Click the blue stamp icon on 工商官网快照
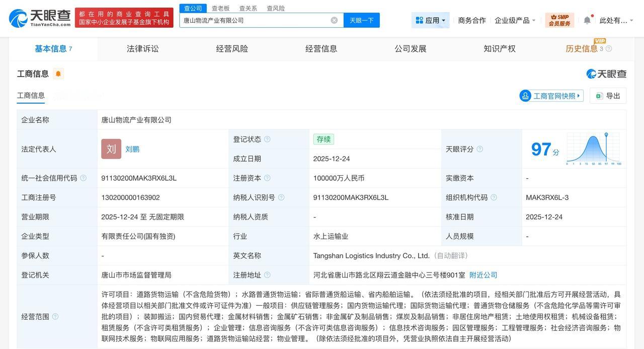This screenshot has height=349, width=644. (525, 95)
